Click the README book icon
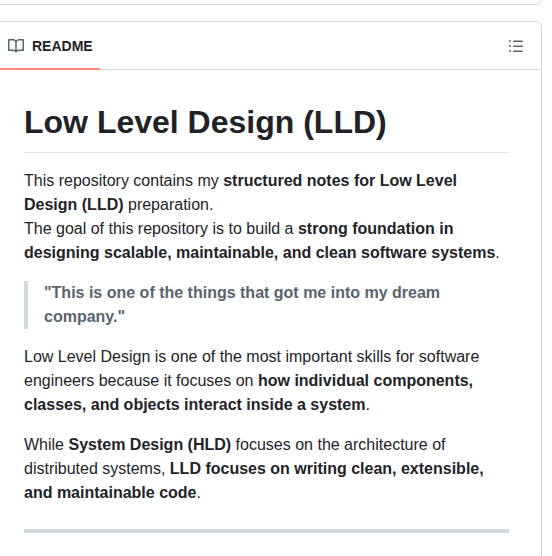552x556 pixels. pyautogui.click(x=16, y=46)
